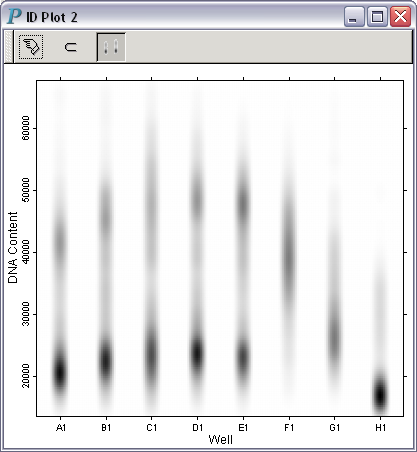Viewport: 417px width, 452px height.
Task: Click the 40000 y-axis tick label
Action: 25,252
